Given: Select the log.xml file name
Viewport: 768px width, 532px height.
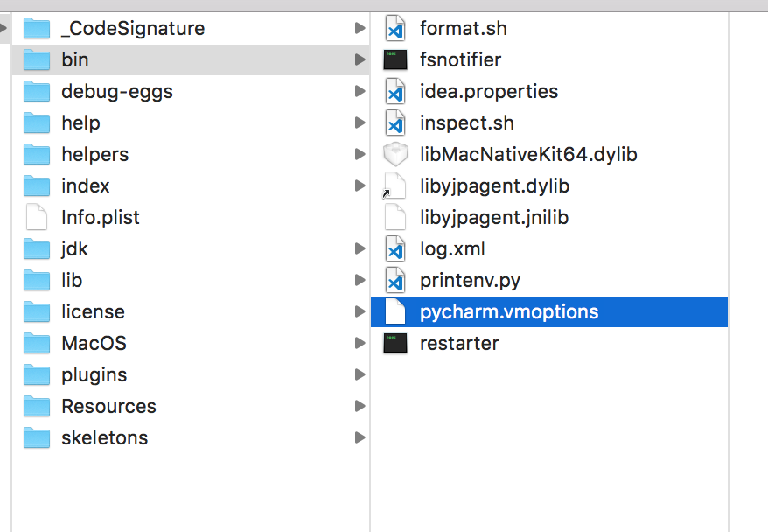Looking at the screenshot, I should click(x=452, y=248).
